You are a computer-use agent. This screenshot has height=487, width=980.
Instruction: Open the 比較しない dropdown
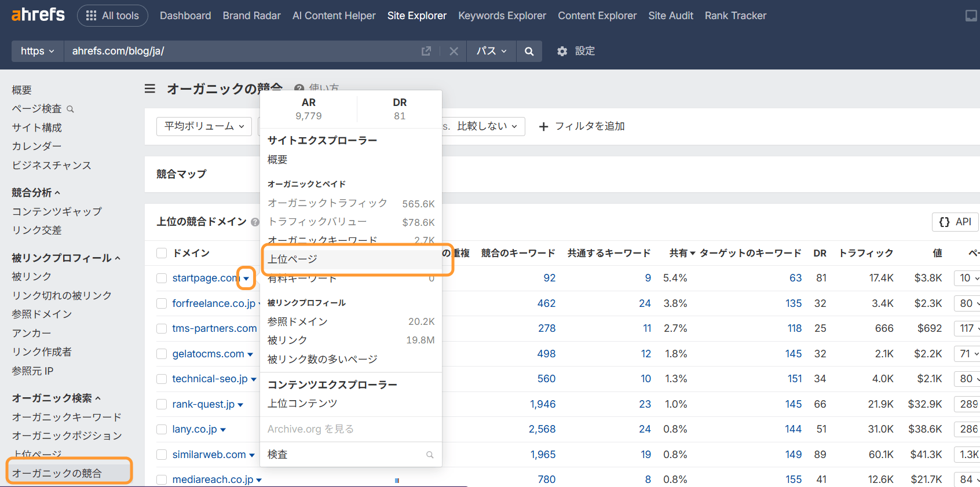click(x=487, y=126)
